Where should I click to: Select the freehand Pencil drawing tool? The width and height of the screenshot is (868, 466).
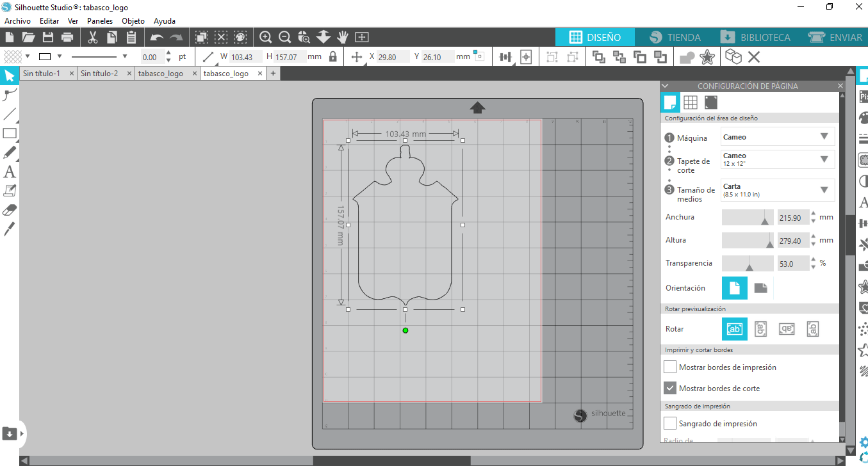tap(10, 152)
